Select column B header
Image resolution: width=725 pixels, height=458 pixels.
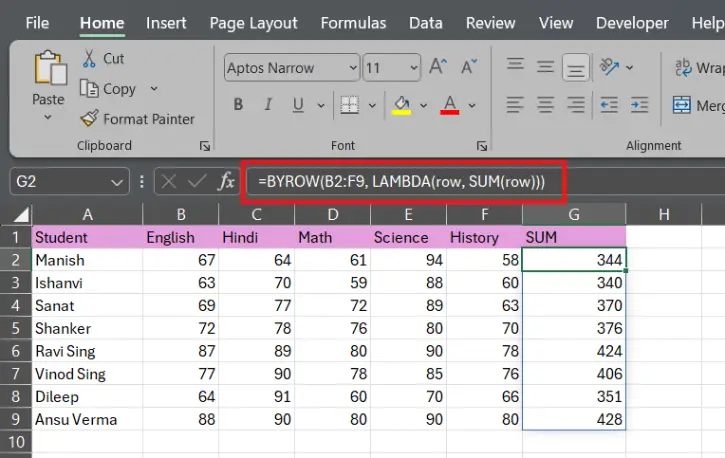click(181, 214)
